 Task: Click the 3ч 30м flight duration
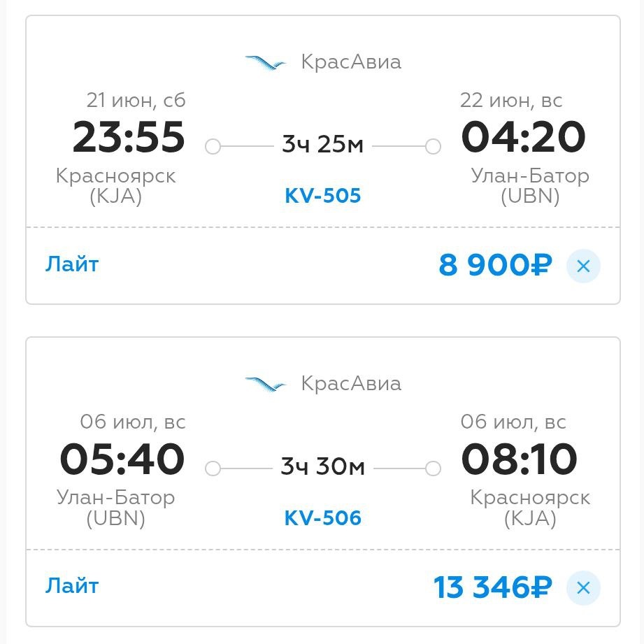tap(322, 466)
